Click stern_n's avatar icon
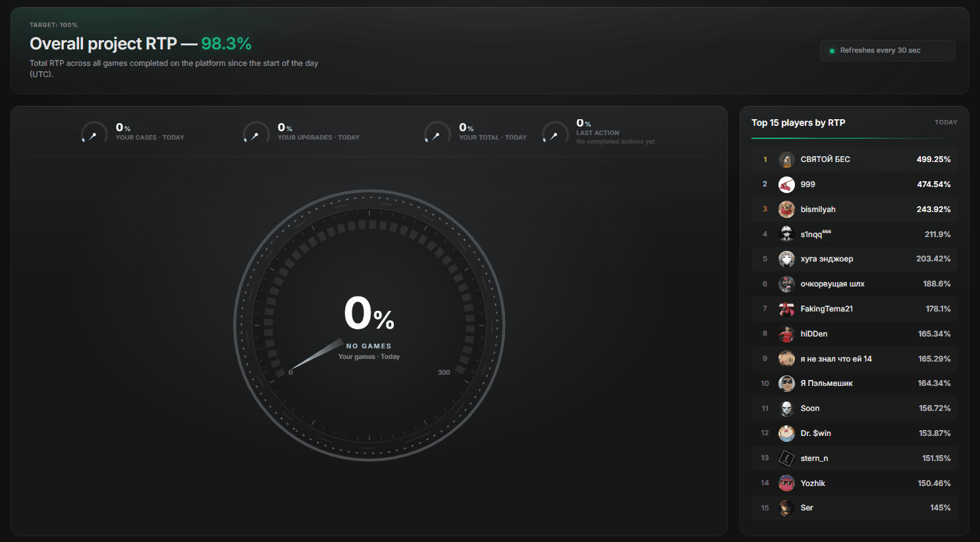Screen dimensions: 980x542 [x=786, y=458]
